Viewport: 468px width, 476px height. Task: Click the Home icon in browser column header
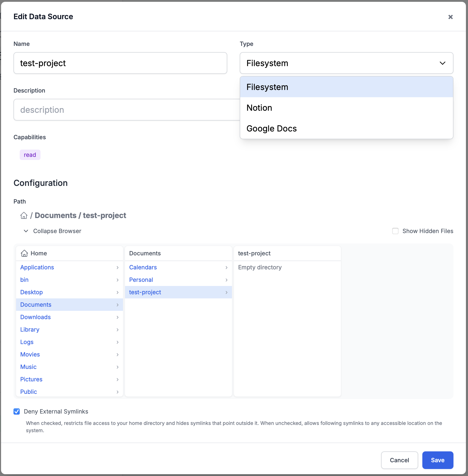coord(24,253)
